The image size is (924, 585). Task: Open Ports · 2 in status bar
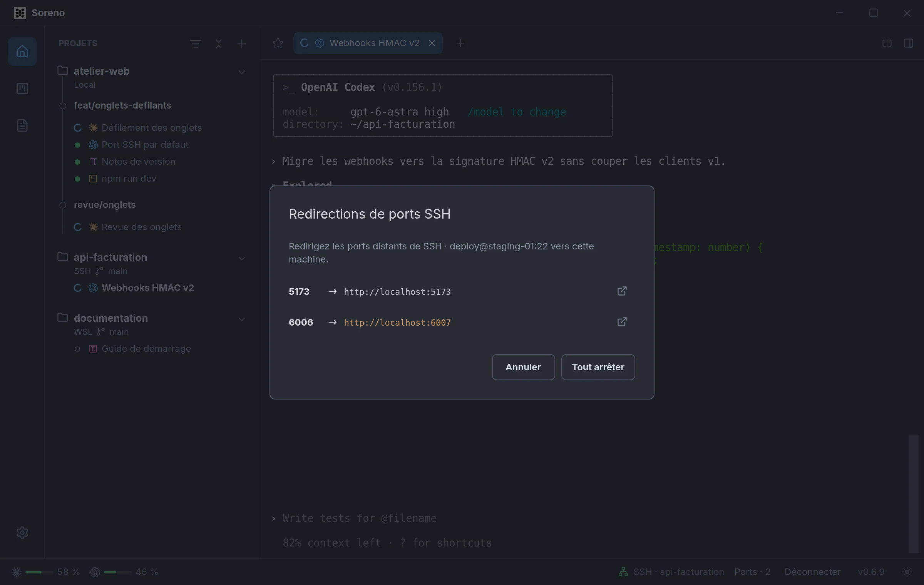(752, 572)
